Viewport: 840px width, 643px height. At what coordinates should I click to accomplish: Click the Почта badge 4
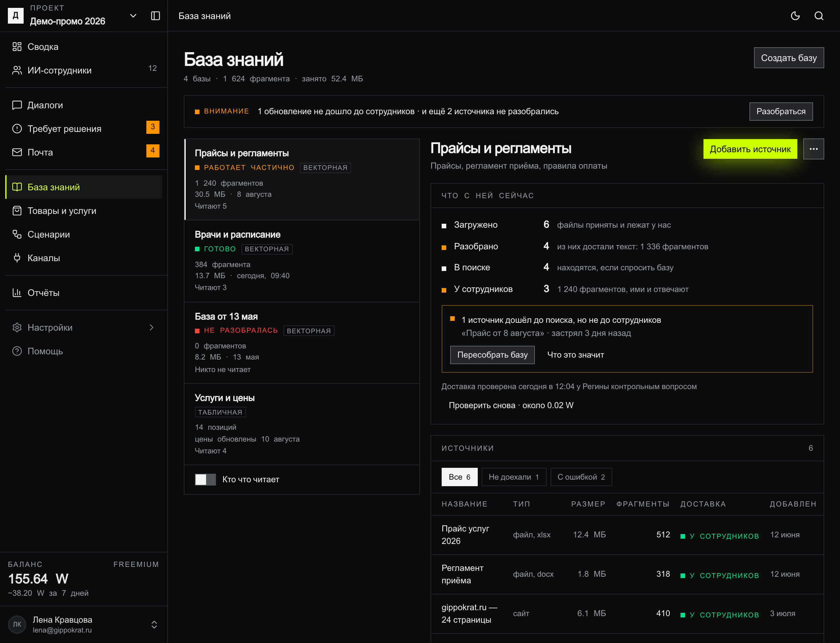153,151
